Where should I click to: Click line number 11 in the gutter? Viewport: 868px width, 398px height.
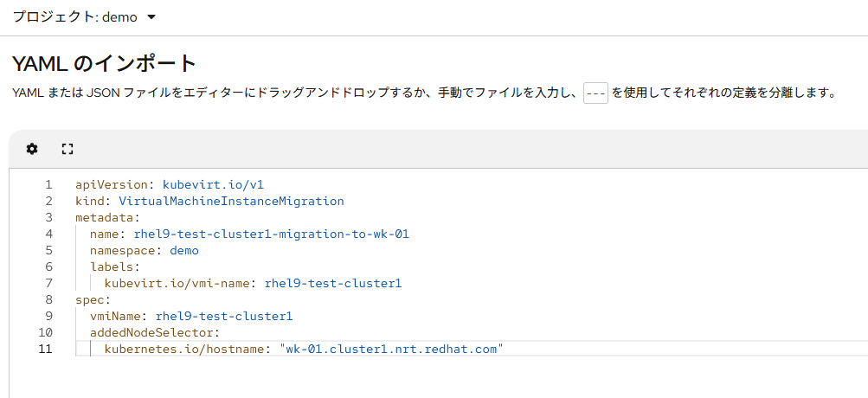pyautogui.click(x=45, y=349)
